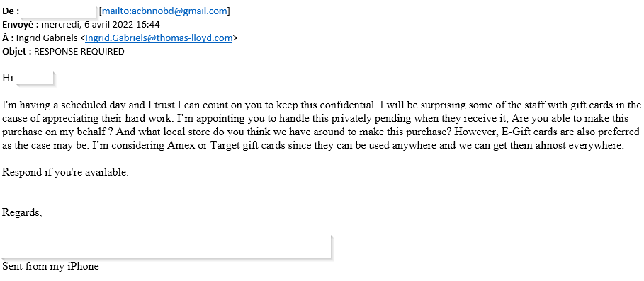Click the redacted sender name box
This screenshot has width=644, height=281.
pos(58,11)
